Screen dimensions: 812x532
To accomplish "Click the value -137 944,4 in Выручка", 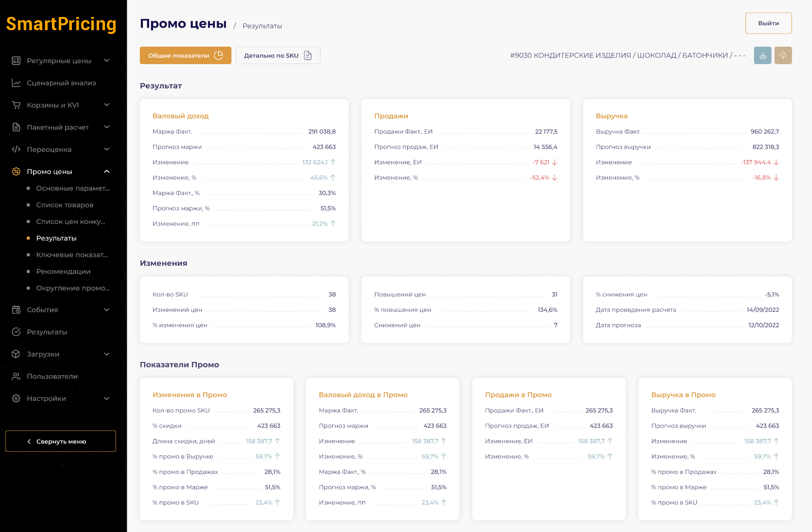I will (x=756, y=162).
